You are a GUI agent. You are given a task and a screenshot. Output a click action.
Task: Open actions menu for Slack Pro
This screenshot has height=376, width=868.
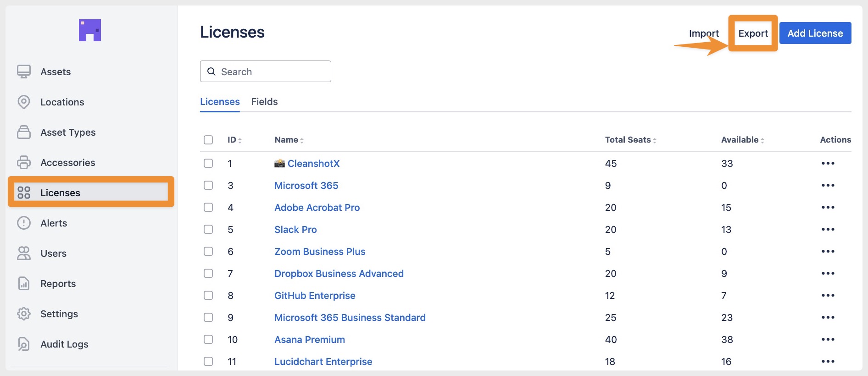click(x=828, y=229)
